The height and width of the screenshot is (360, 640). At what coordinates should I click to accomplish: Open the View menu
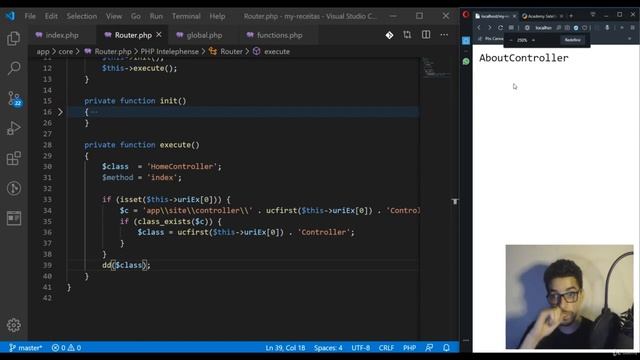pos(114,16)
